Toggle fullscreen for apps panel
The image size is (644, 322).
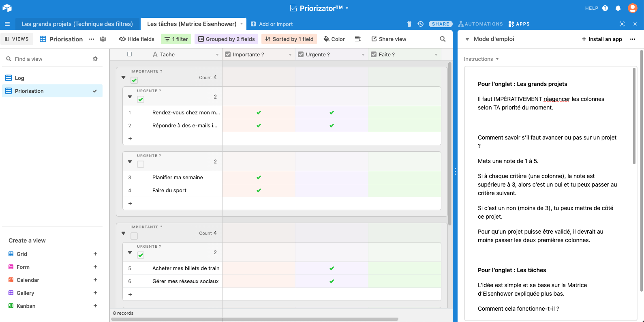point(622,24)
